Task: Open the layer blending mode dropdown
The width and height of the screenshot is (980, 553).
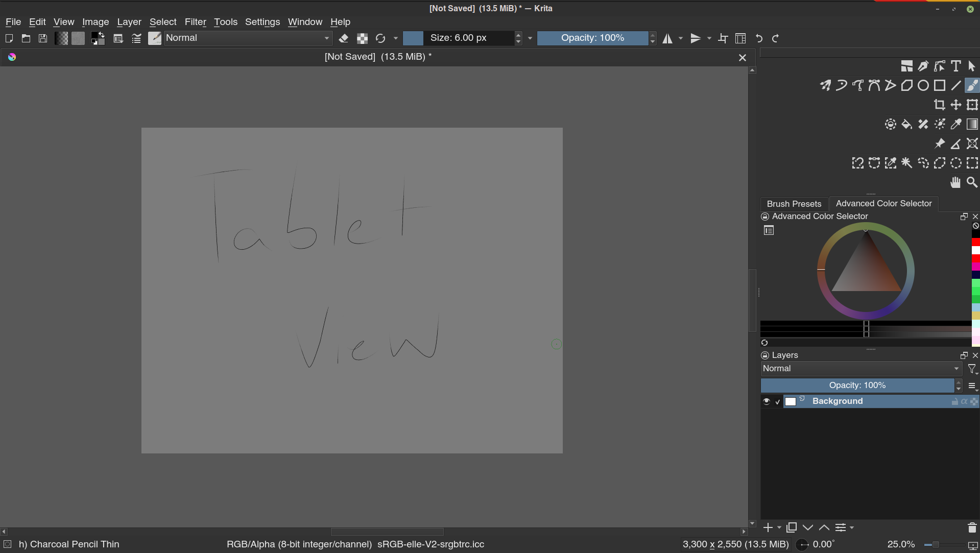Action: tap(861, 369)
